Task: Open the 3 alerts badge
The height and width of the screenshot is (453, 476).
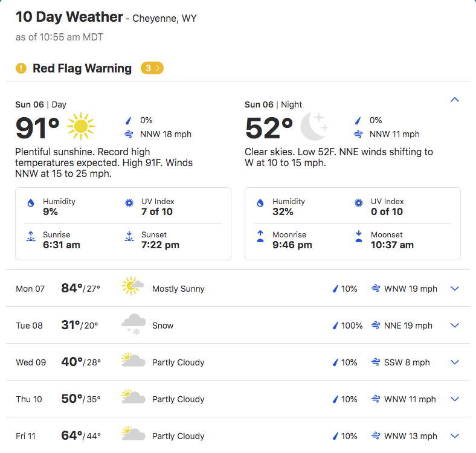Action: pyautogui.click(x=152, y=68)
